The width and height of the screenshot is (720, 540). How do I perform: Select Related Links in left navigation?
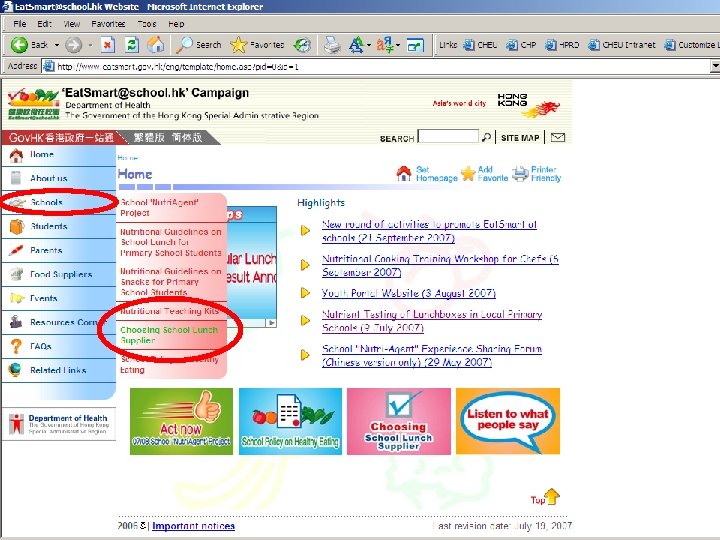coord(58,370)
